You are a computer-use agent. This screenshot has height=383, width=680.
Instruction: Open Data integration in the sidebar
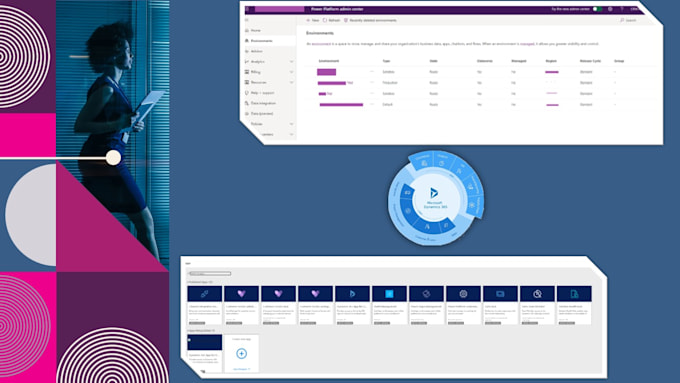coord(260,103)
